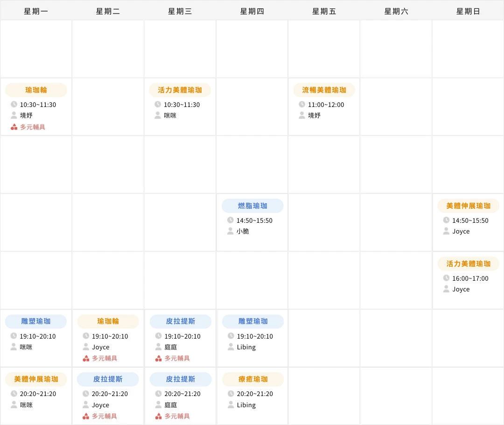504x425 pixels.
Task: Click the clock icon on Sunday's 美體伸展瑜珈
Action: click(x=446, y=220)
